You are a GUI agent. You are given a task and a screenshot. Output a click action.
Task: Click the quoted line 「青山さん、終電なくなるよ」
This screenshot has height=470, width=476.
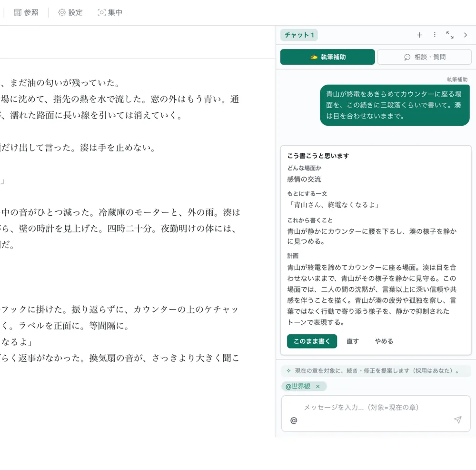[334, 205]
